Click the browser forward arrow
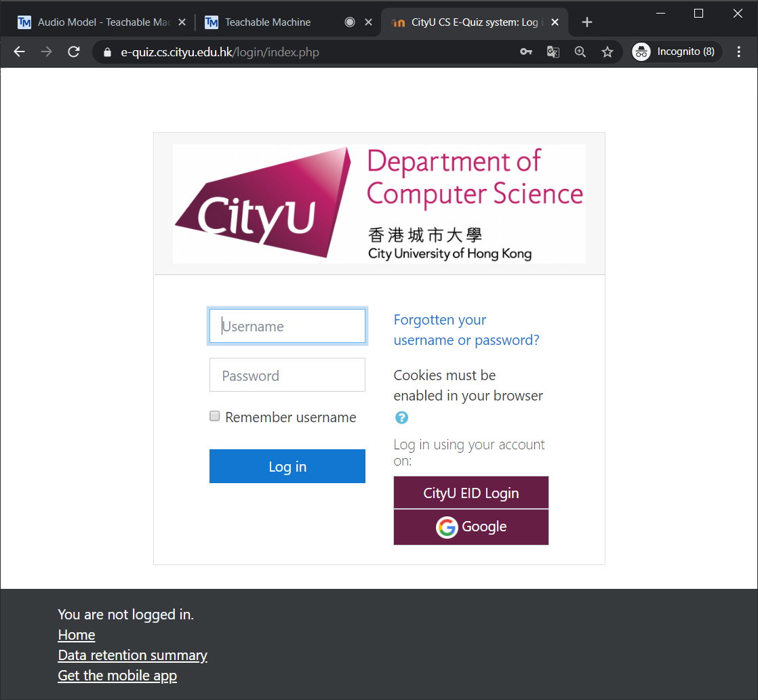This screenshot has width=758, height=700. point(46,52)
